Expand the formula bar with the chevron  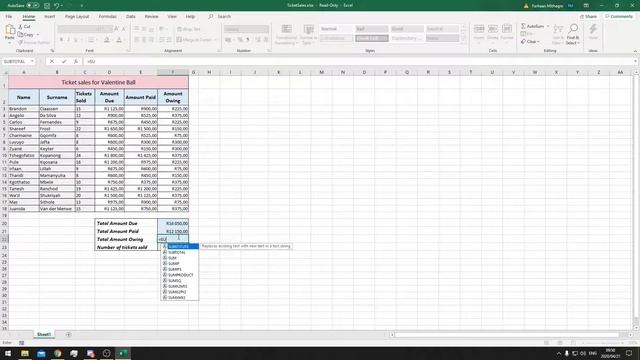click(635, 61)
